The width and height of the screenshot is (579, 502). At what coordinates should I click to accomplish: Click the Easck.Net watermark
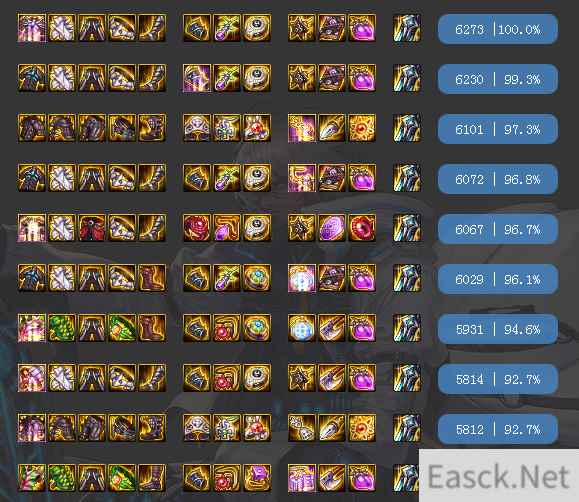click(499, 476)
